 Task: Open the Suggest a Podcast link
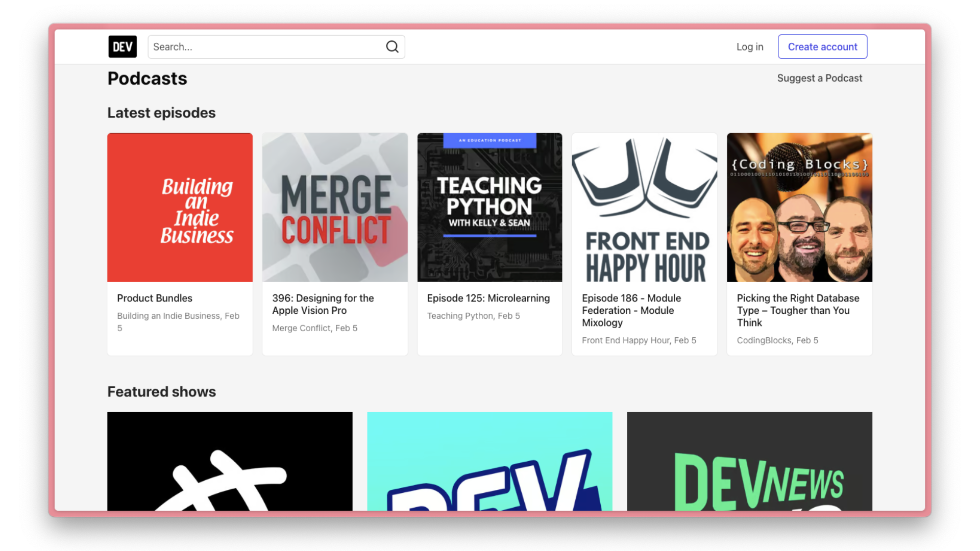(819, 78)
